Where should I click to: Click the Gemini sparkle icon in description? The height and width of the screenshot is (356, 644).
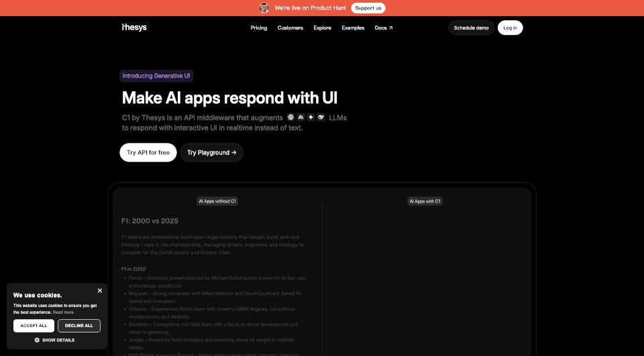pyautogui.click(x=311, y=117)
